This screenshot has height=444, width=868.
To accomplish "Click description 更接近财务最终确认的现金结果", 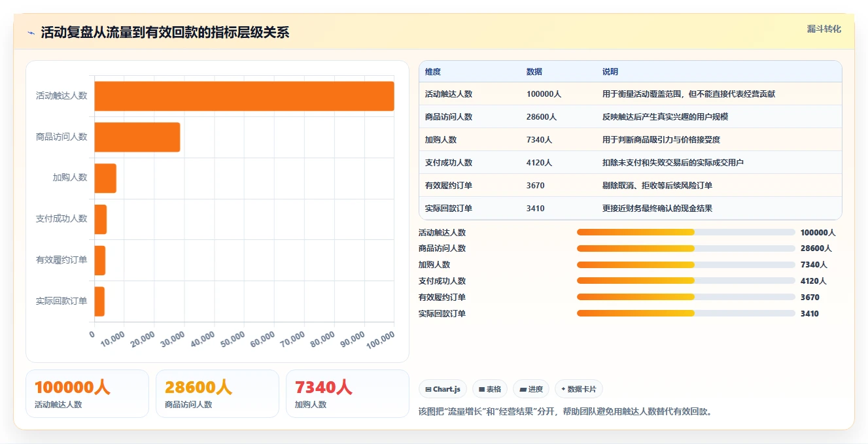I will pos(657,209).
